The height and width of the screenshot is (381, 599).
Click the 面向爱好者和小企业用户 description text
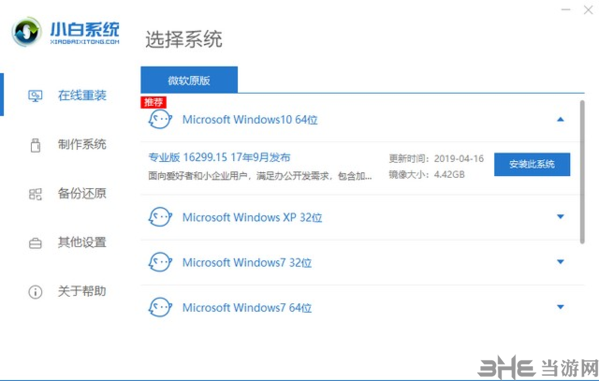[x=260, y=176]
